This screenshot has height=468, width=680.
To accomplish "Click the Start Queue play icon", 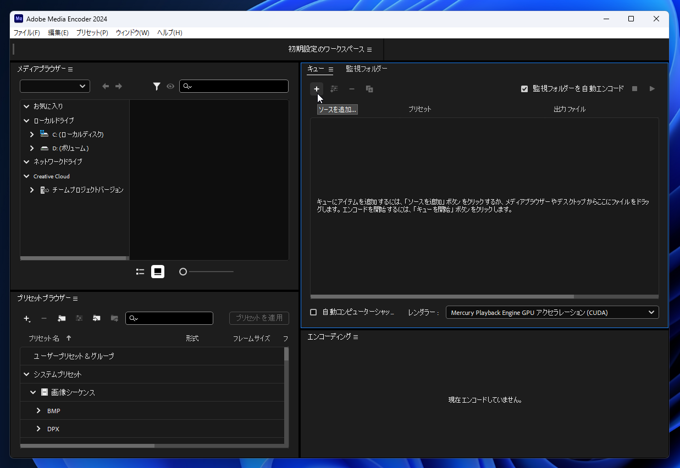I will pos(652,88).
